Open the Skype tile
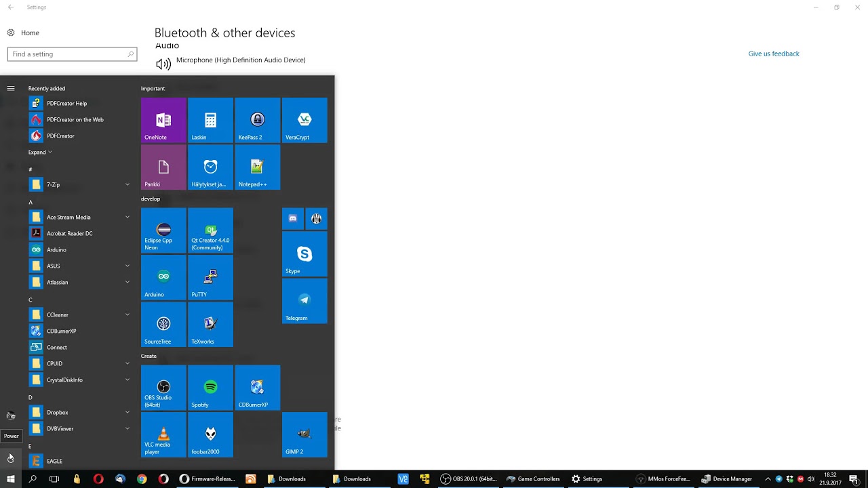Image resolution: width=868 pixels, height=488 pixels. pyautogui.click(x=304, y=254)
